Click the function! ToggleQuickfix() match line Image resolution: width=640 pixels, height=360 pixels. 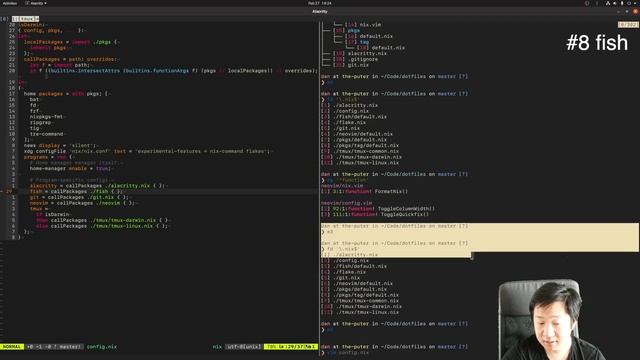coord(375,214)
